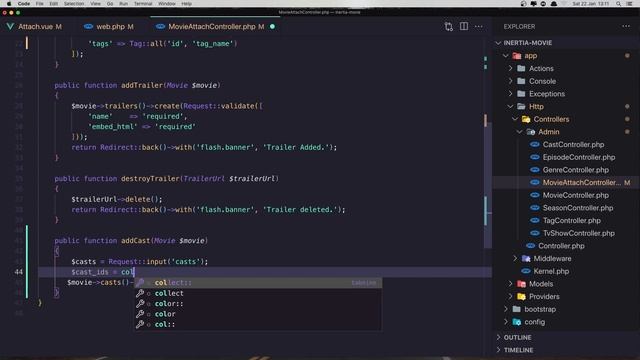
Task: Place cursor on 'addCast' function name
Action: point(136,241)
